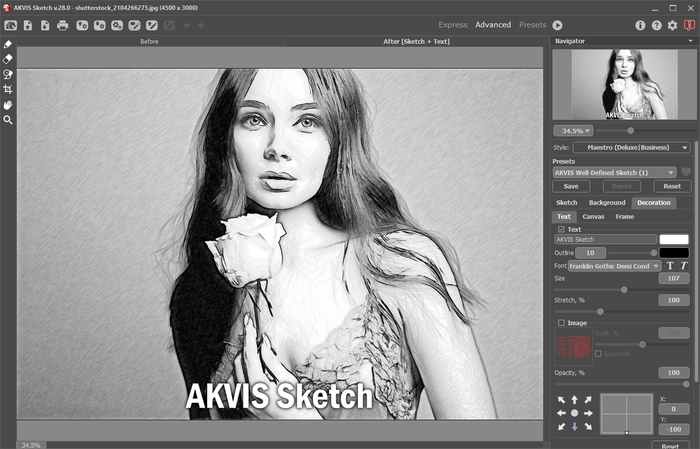Screen dimensions: 700x449
Task: Enable the Image checkbox
Action: pos(562,323)
